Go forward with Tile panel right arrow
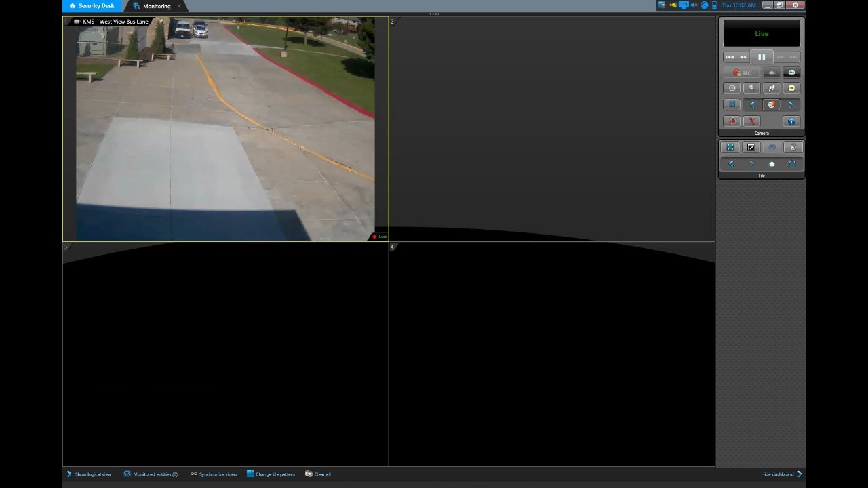The height and width of the screenshot is (488, 868). click(x=751, y=164)
